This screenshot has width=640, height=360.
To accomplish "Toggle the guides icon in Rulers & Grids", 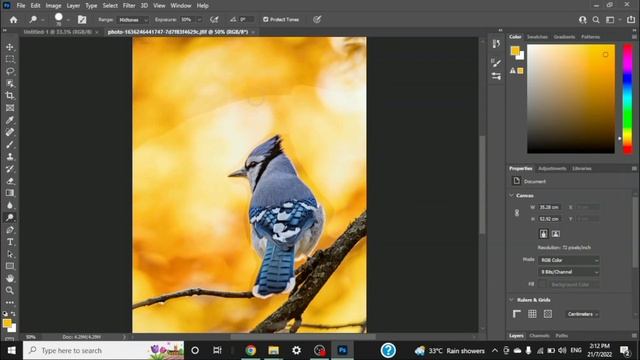I will (548, 314).
